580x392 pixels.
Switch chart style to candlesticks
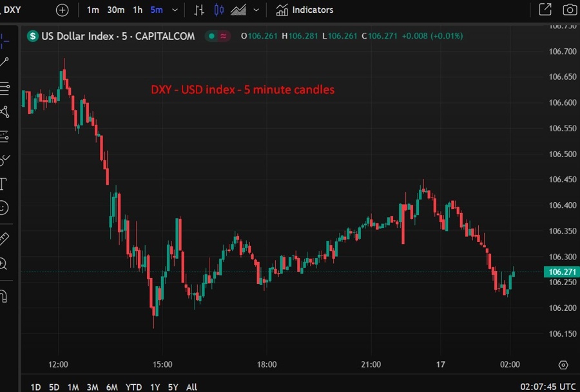tap(219, 10)
